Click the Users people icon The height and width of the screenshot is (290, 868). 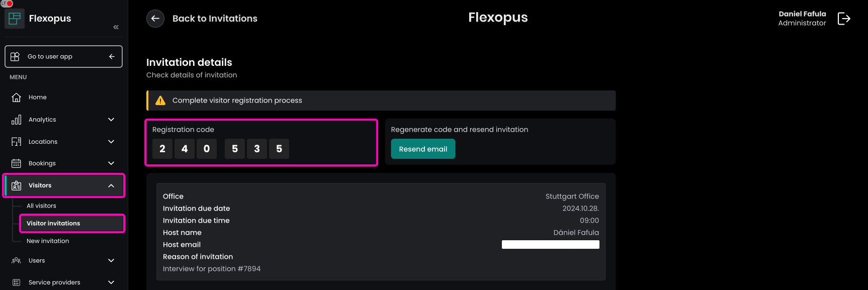[16, 260]
